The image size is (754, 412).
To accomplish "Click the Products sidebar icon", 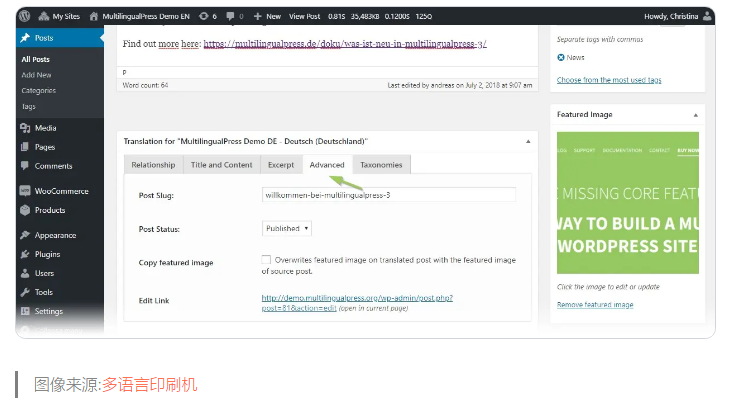I will coord(25,210).
